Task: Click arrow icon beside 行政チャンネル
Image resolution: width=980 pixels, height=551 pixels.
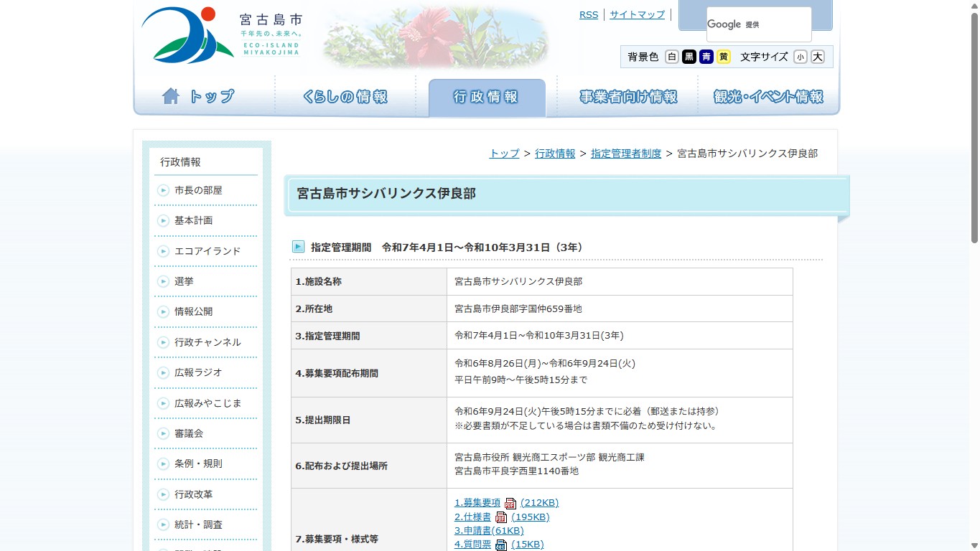Action: click(163, 342)
